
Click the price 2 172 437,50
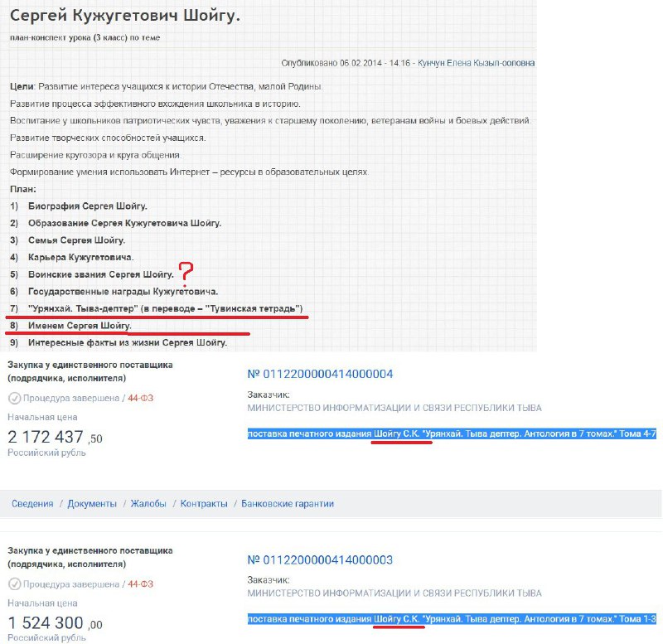55,438
